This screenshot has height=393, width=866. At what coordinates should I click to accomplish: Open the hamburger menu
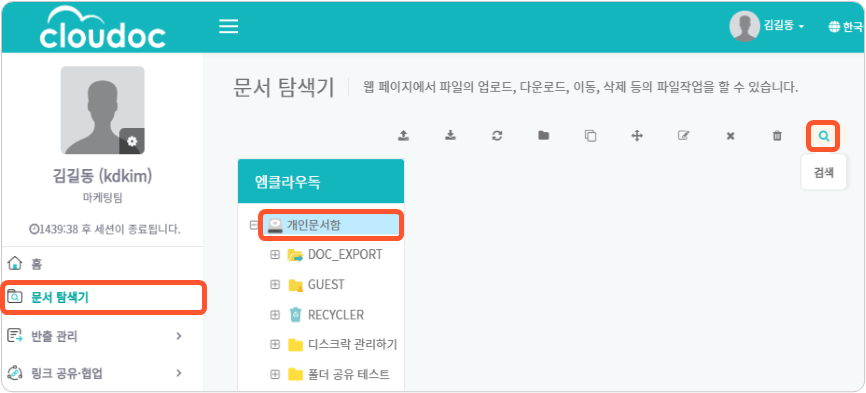pyautogui.click(x=228, y=26)
